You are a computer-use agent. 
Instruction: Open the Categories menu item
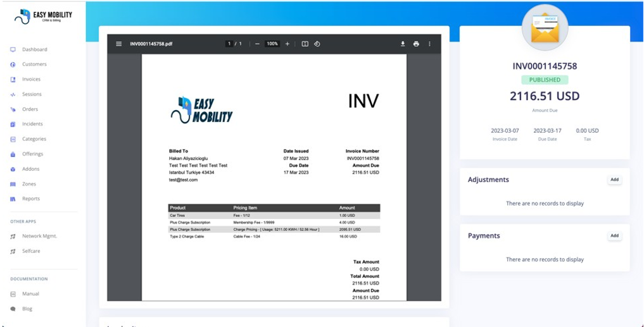click(x=34, y=139)
